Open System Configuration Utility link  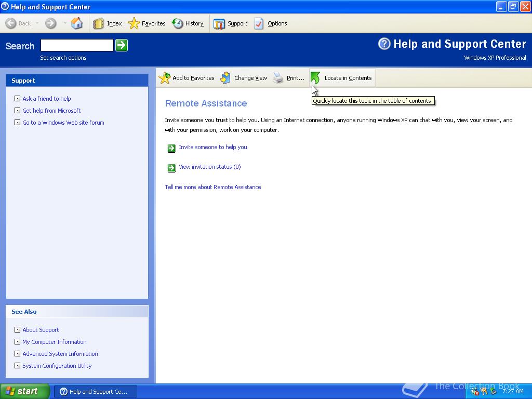57,366
